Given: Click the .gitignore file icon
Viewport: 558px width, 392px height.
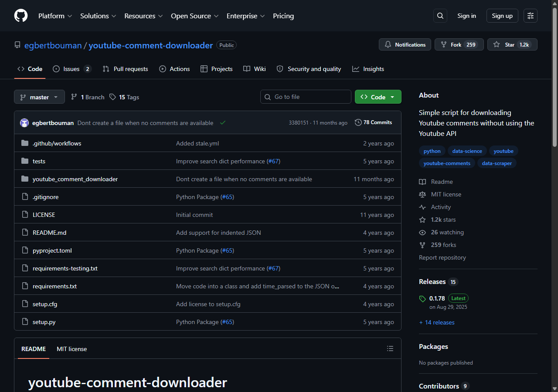Looking at the screenshot, I should point(25,197).
